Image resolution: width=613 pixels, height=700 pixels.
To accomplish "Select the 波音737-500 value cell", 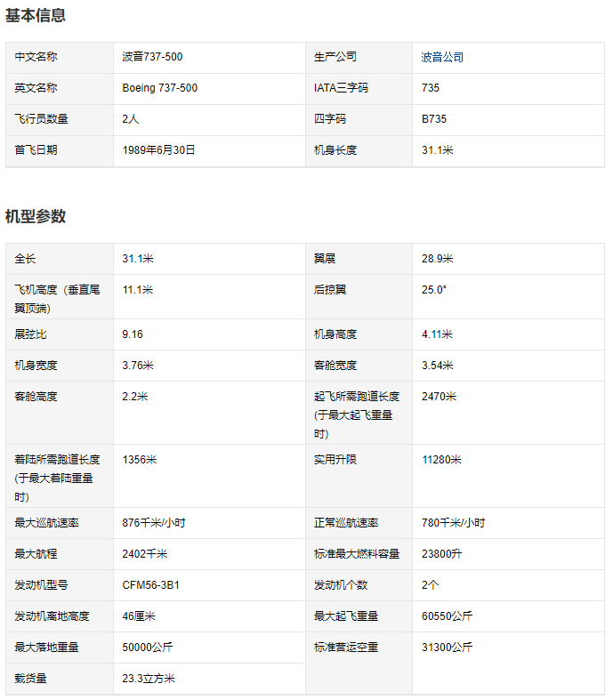I will click(x=152, y=57).
